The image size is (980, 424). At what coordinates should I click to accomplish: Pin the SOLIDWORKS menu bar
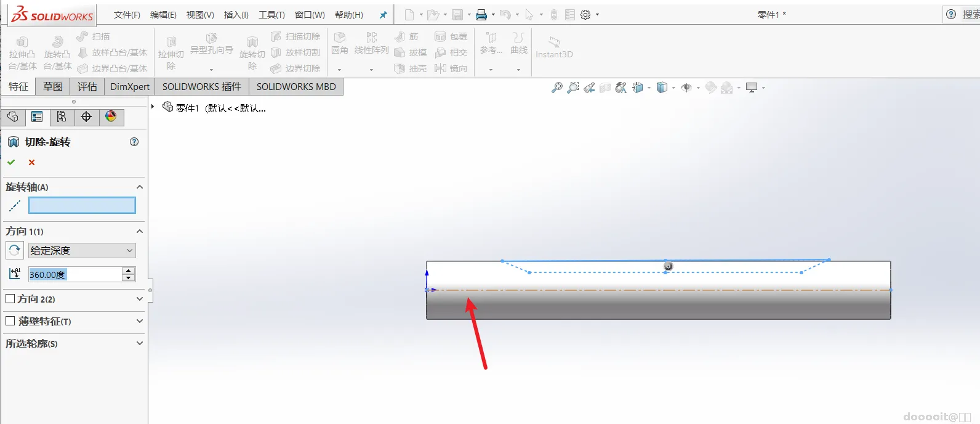[383, 15]
